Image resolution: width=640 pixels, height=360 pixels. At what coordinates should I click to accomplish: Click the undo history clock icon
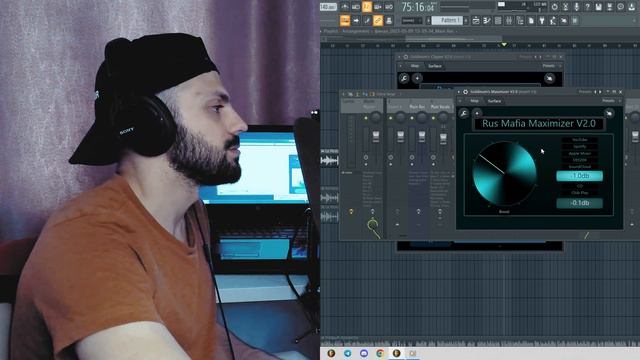tap(554, 7)
